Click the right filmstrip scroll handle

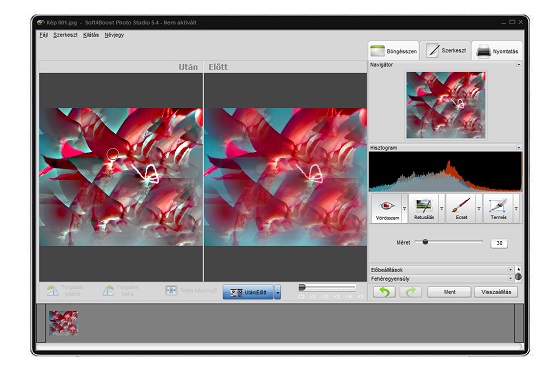point(519,323)
